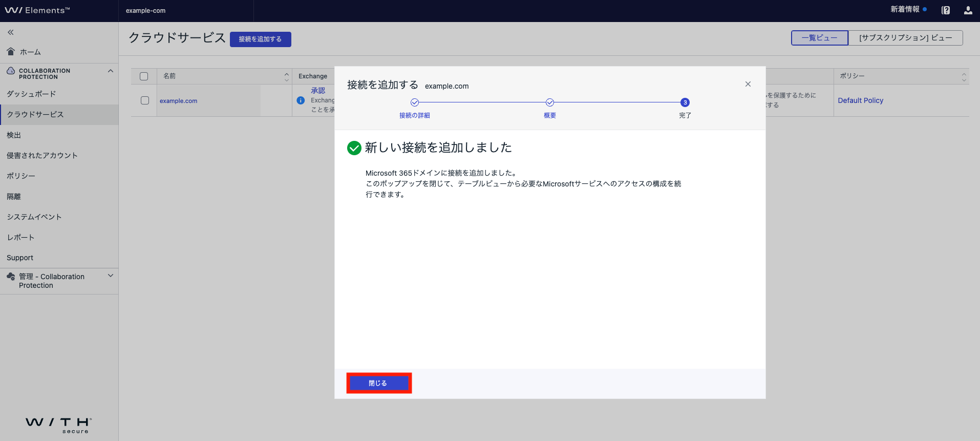Select クラウドサービス in sidebar
The image size is (980, 441).
click(59, 115)
